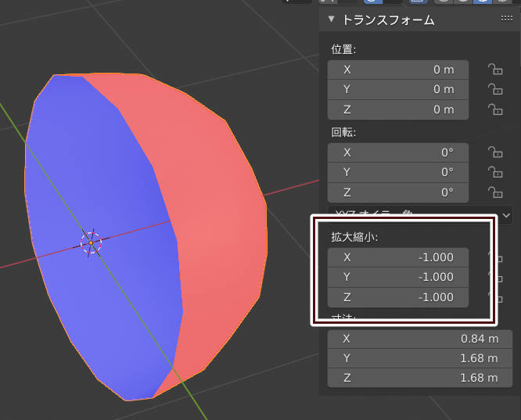Click the dimensions X field showing 0.84 m

(x=419, y=339)
